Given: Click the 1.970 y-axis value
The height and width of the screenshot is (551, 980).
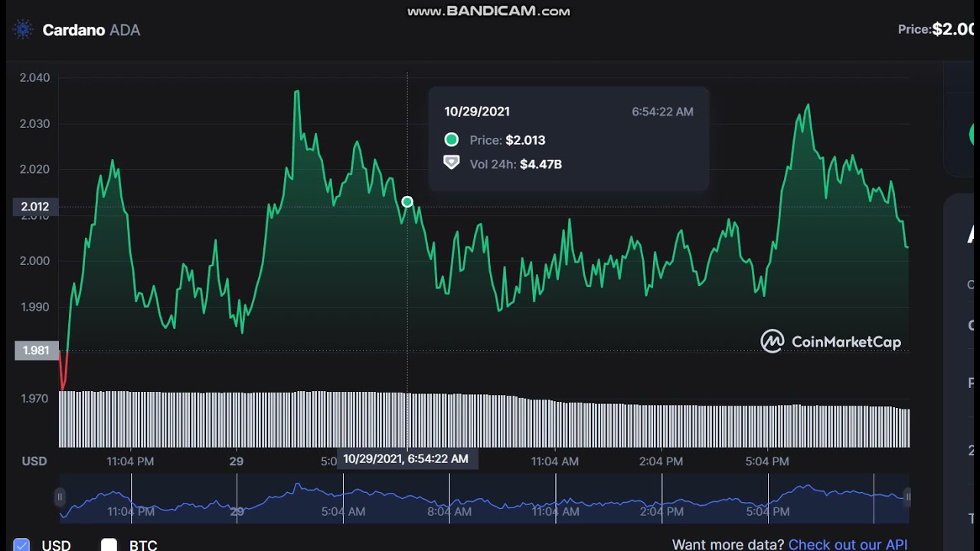Looking at the screenshot, I should point(35,399).
